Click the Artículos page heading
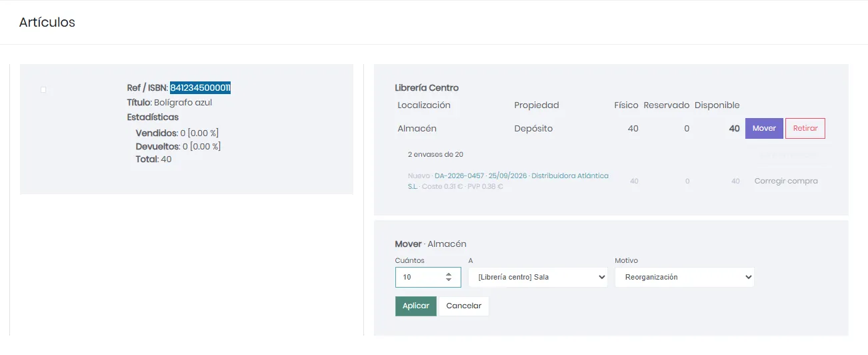The height and width of the screenshot is (355, 868). click(x=47, y=23)
